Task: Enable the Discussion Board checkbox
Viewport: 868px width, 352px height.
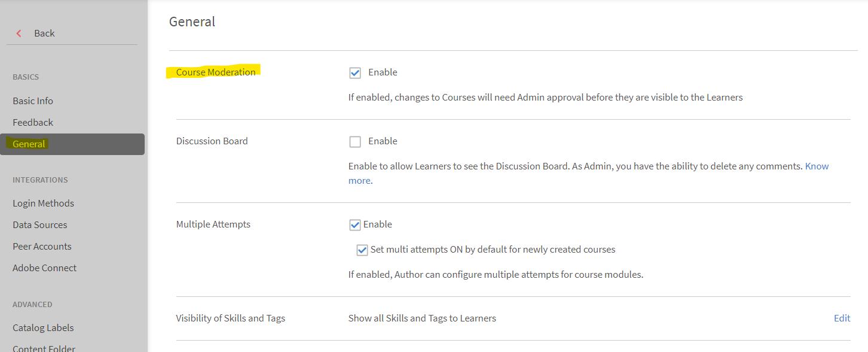Action: tap(355, 142)
